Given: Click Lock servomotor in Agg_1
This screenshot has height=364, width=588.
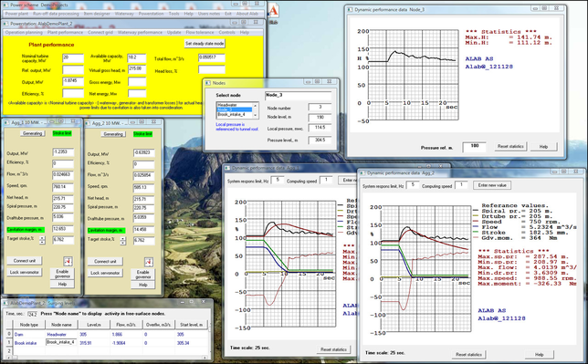Looking at the screenshot, I should coord(25,272).
